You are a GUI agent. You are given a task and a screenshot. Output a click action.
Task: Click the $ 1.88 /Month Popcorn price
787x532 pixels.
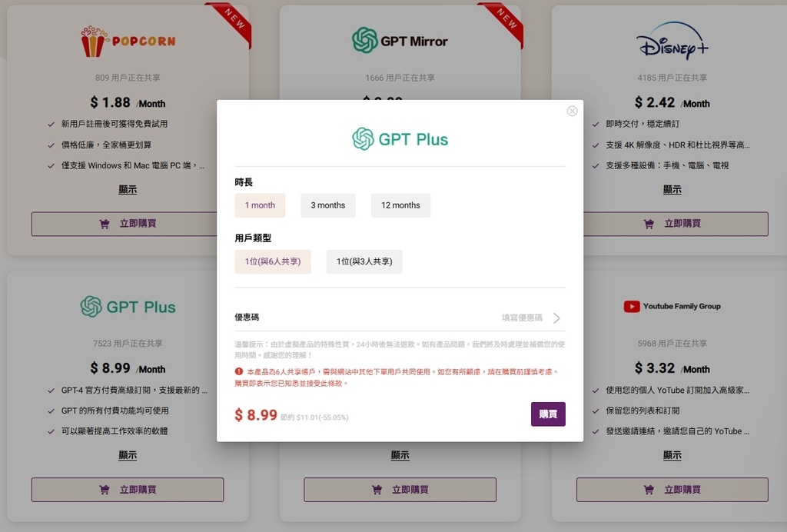(128, 103)
